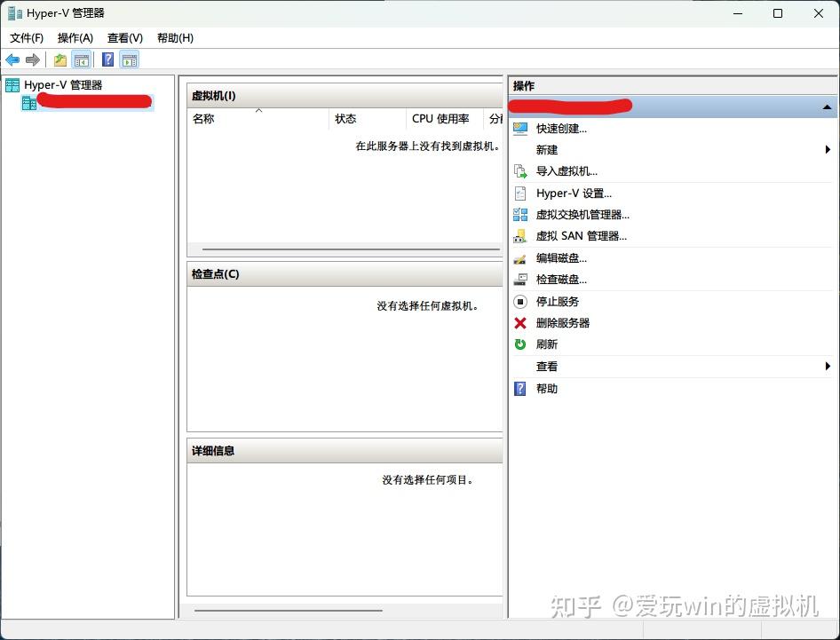This screenshot has height=640, width=840.
Task: Launch 虚拟交换机管理器
Action: coord(582,214)
